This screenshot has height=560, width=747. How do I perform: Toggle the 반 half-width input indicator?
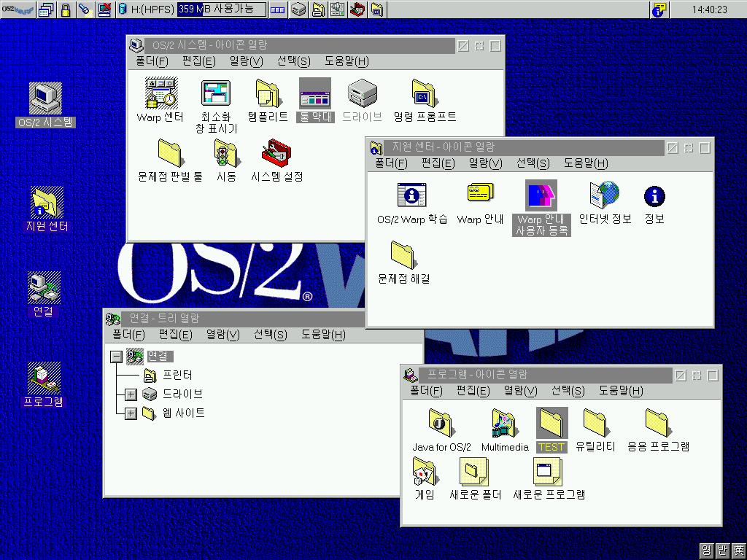pos(723,551)
